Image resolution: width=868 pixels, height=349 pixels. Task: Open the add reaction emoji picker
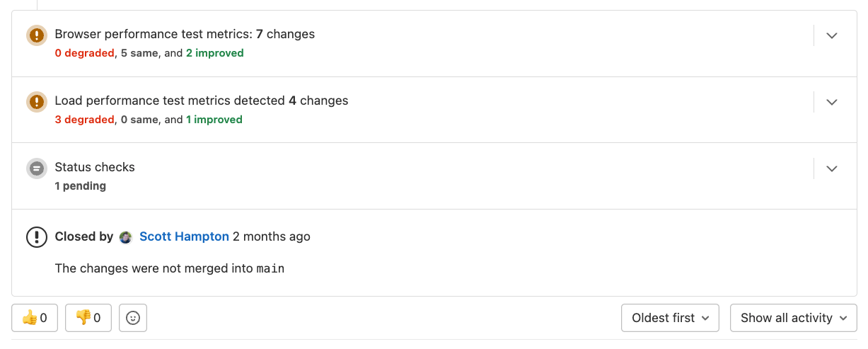[x=133, y=318]
